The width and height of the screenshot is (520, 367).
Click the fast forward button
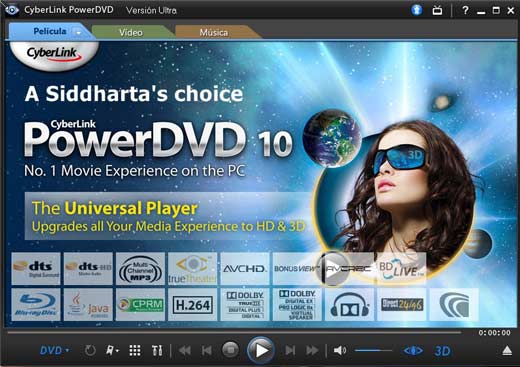point(312,351)
